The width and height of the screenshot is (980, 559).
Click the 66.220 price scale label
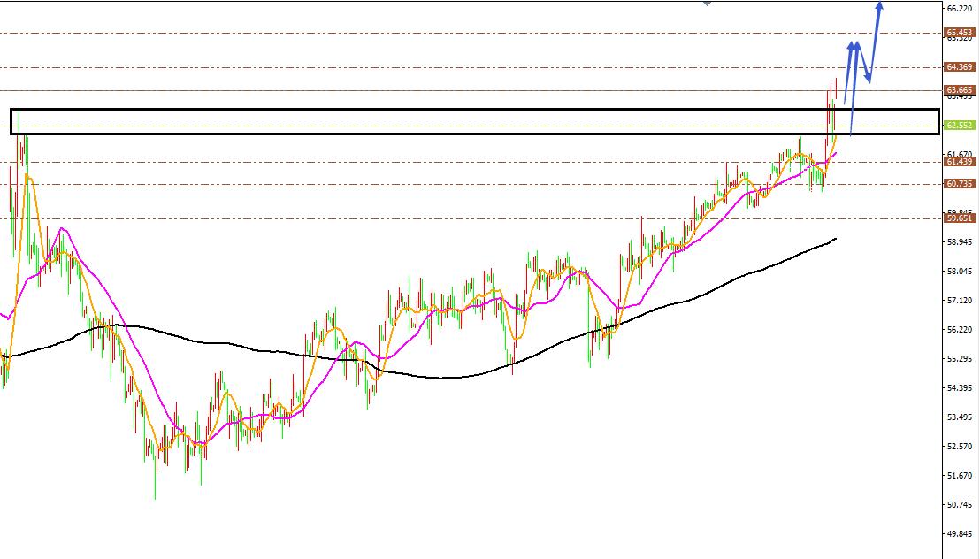point(960,9)
